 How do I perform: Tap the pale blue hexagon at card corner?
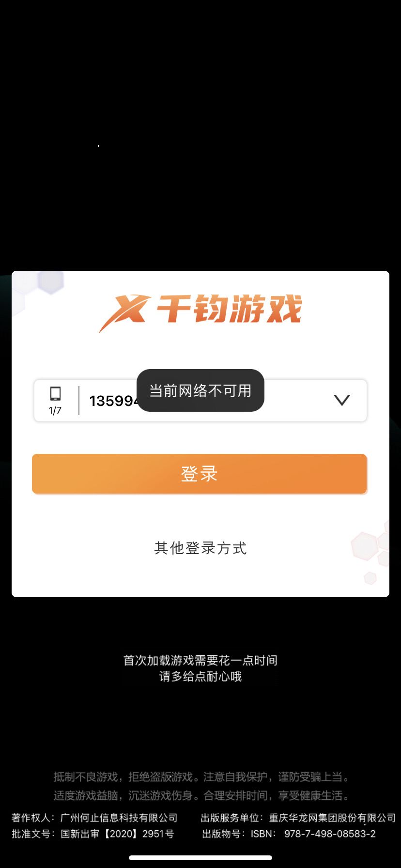point(50,281)
